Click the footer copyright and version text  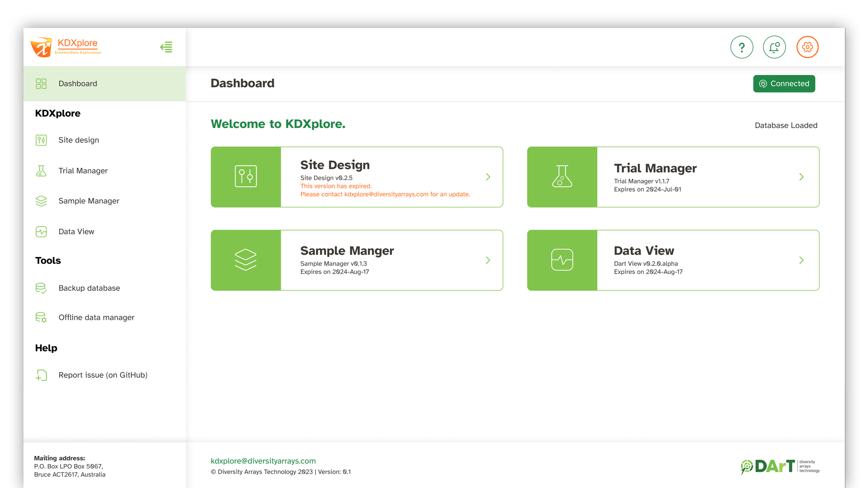281,472
